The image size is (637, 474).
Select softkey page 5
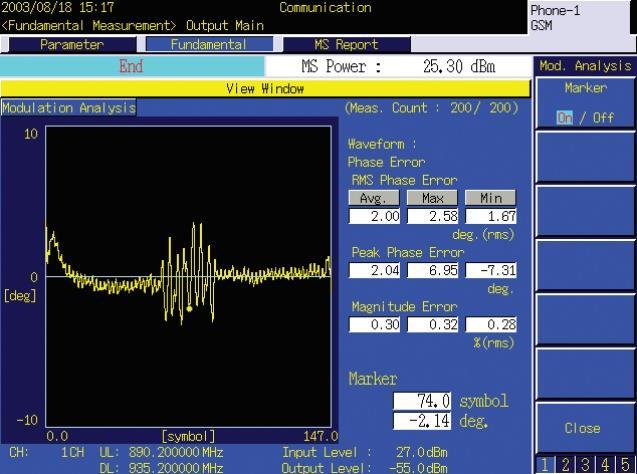coord(625,465)
